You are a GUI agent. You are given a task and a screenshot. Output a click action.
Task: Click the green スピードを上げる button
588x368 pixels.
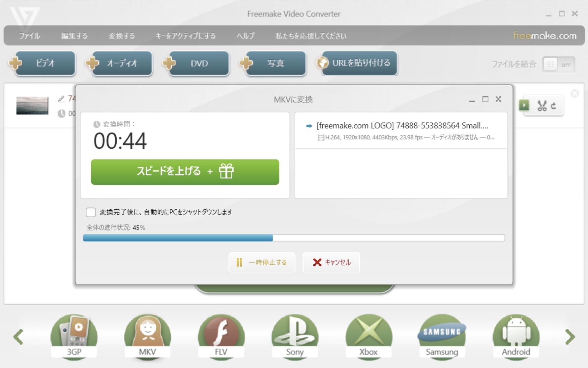[185, 172]
